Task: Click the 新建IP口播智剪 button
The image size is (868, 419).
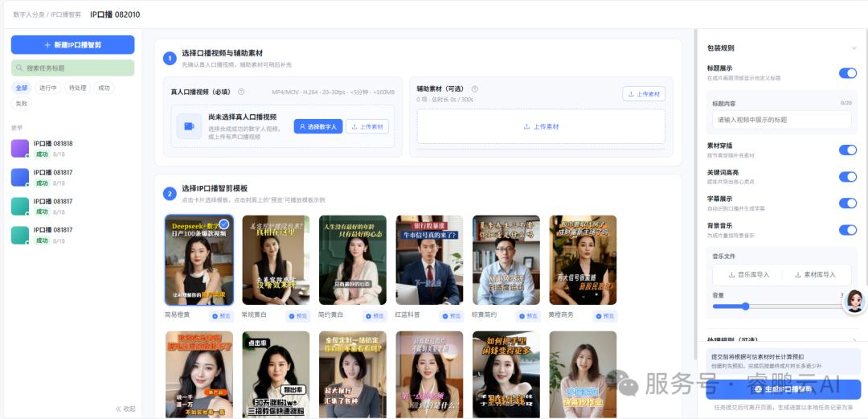Action: (x=72, y=45)
